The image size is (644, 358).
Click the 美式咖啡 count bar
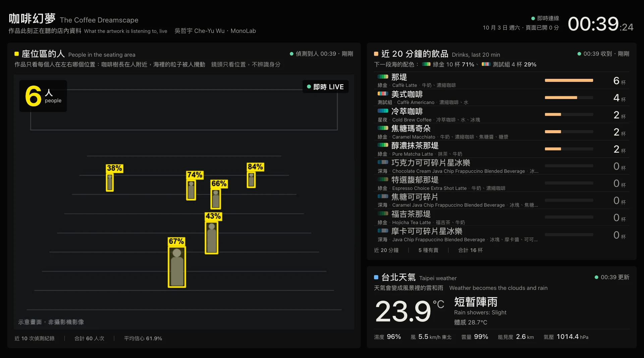(x=569, y=98)
